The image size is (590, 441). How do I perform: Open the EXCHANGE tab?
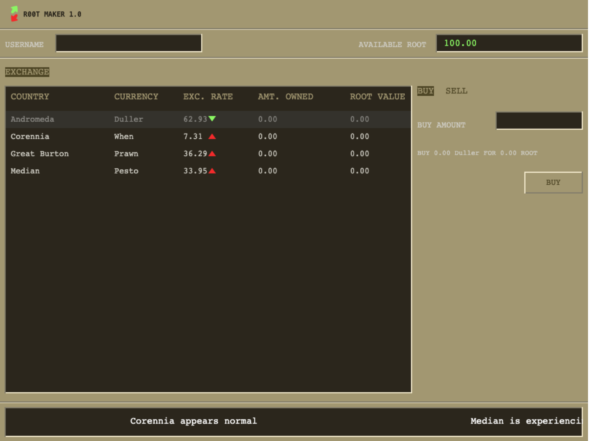27,72
